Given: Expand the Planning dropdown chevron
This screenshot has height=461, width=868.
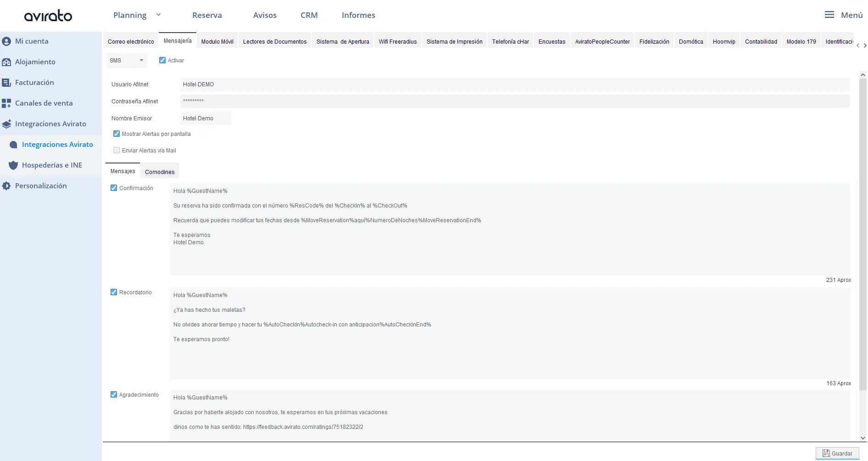Looking at the screenshot, I should [158, 15].
